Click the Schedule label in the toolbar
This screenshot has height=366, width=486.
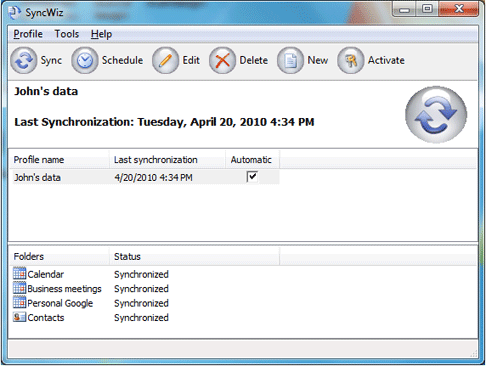coord(122,60)
